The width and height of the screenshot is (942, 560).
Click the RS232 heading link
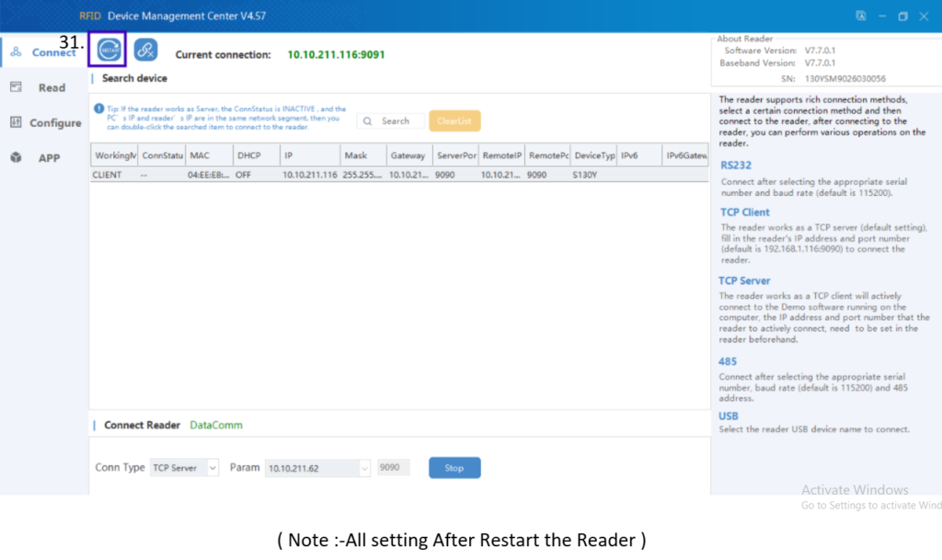(736, 166)
